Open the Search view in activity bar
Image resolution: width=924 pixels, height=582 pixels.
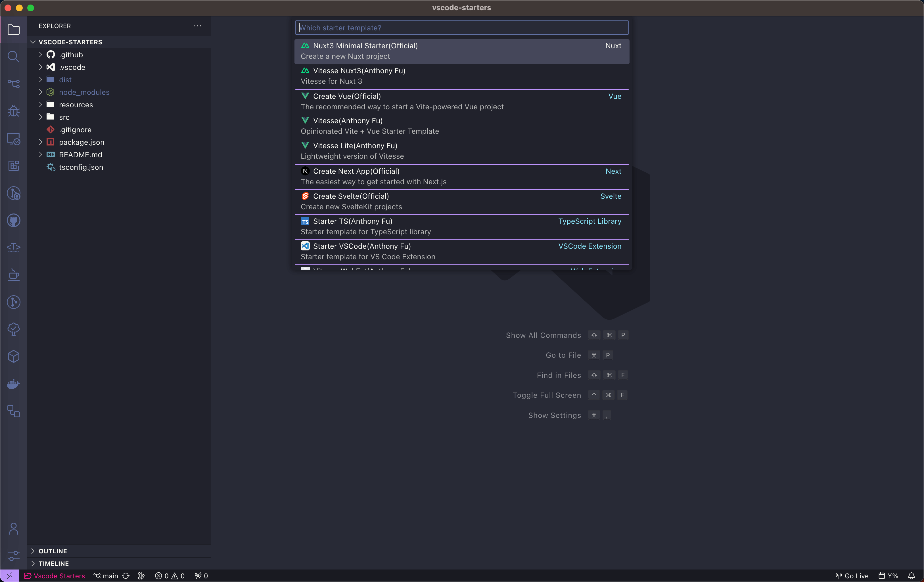coord(13,57)
